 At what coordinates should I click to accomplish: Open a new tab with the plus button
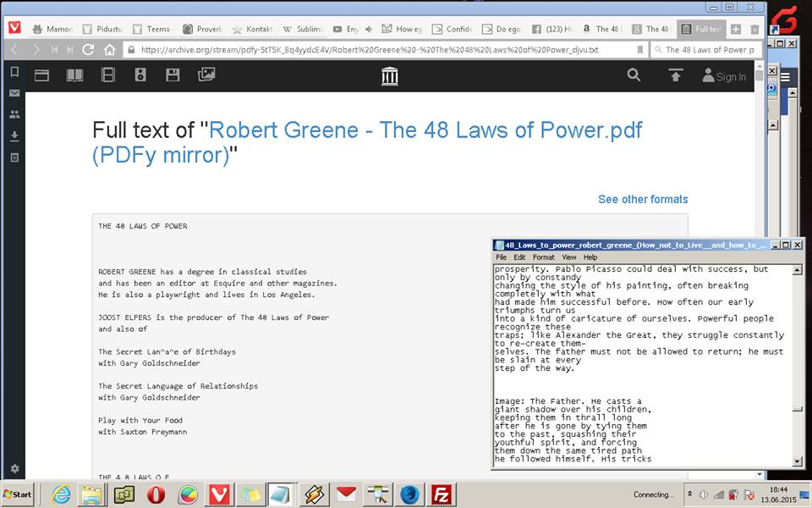(x=736, y=29)
